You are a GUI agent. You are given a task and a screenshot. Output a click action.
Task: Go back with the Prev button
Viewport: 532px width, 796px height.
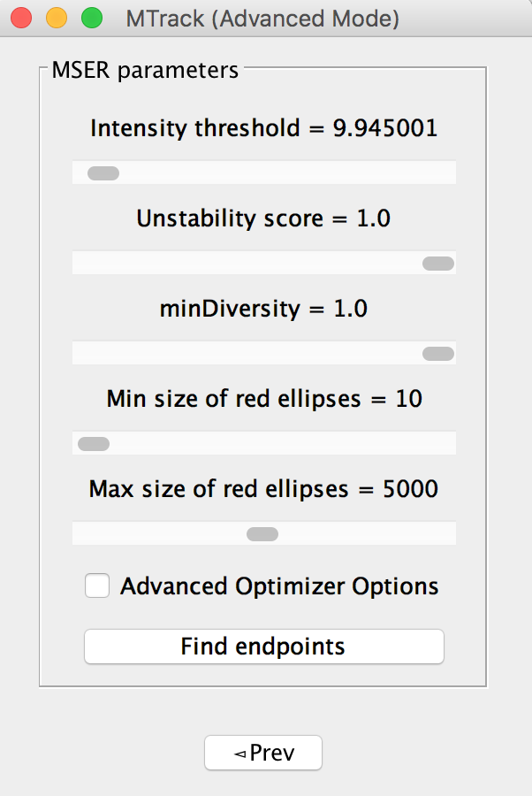point(263,754)
